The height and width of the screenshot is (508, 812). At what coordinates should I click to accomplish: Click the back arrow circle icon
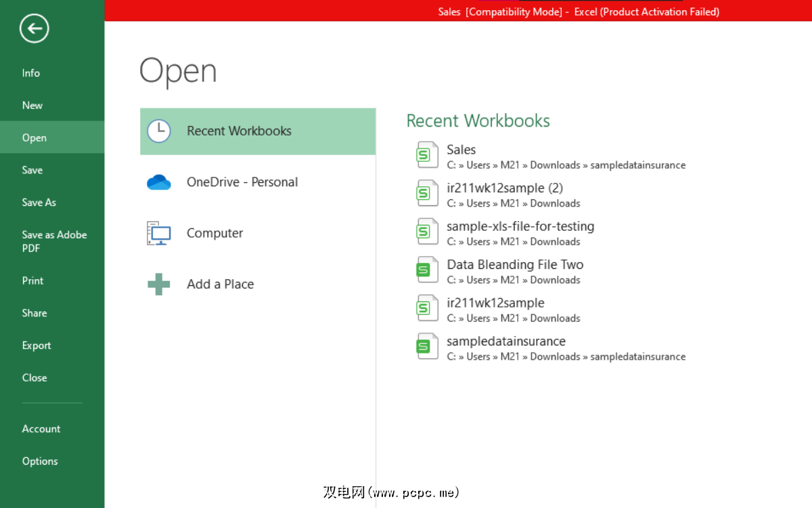tap(34, 28)
